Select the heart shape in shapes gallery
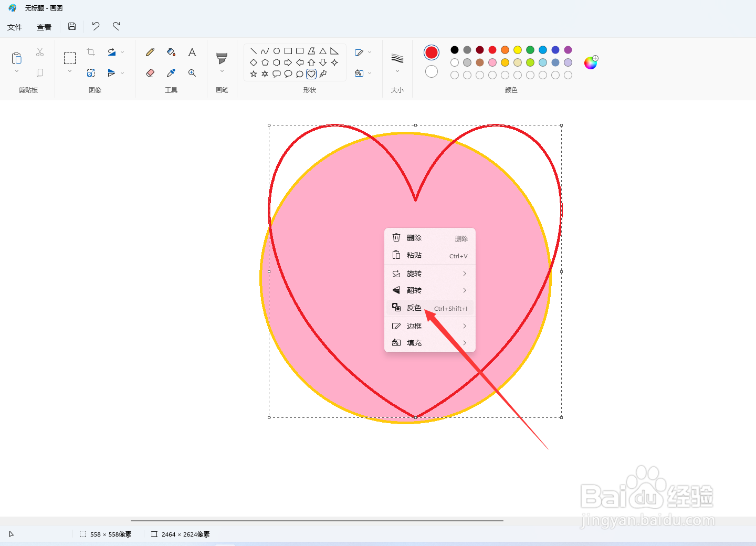 [x=311, y=73]
